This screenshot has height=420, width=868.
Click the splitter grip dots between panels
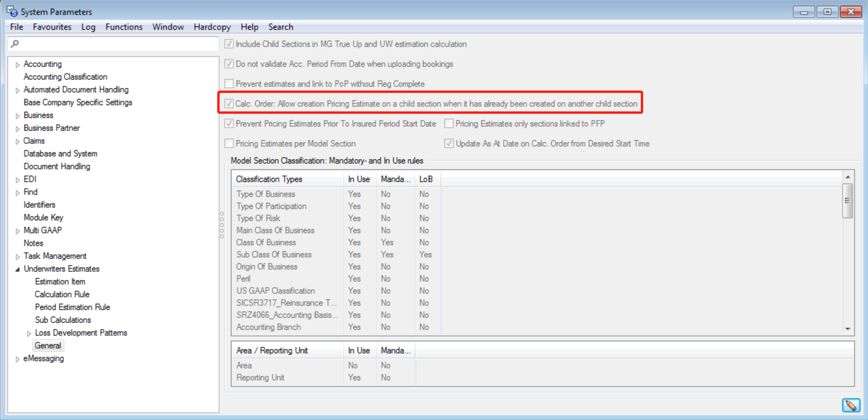[222, 225]
